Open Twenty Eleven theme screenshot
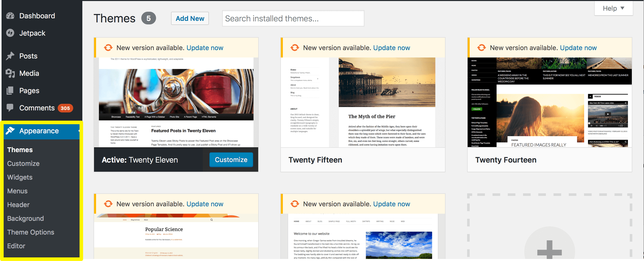644x261 pixels. 176,102
